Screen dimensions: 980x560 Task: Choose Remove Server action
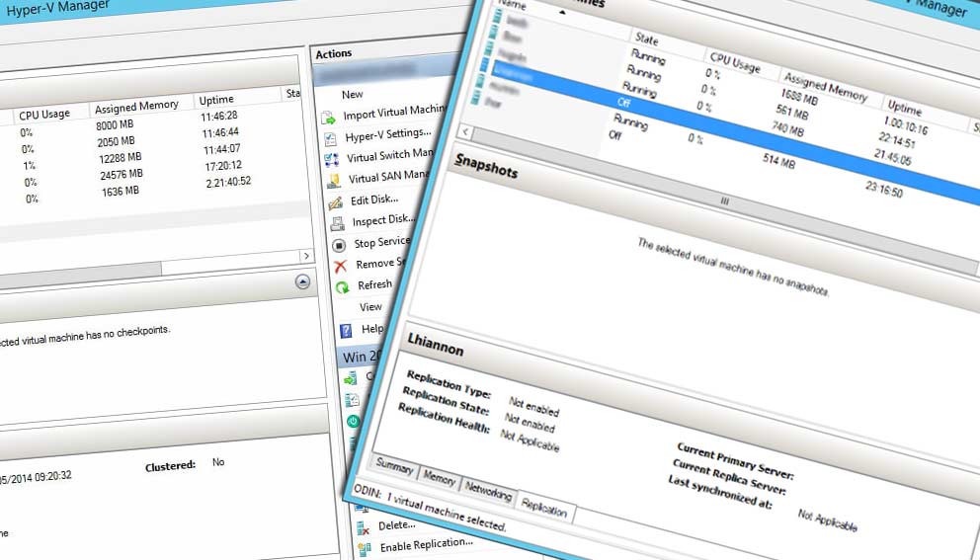tap(381, 264)
